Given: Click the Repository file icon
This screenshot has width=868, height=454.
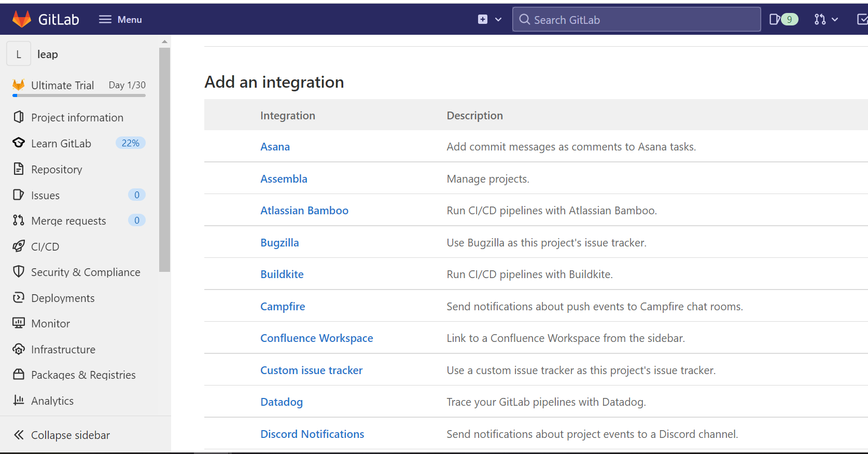Looking at the screenshot, I should pyautogui.click(x=19, y=169).
